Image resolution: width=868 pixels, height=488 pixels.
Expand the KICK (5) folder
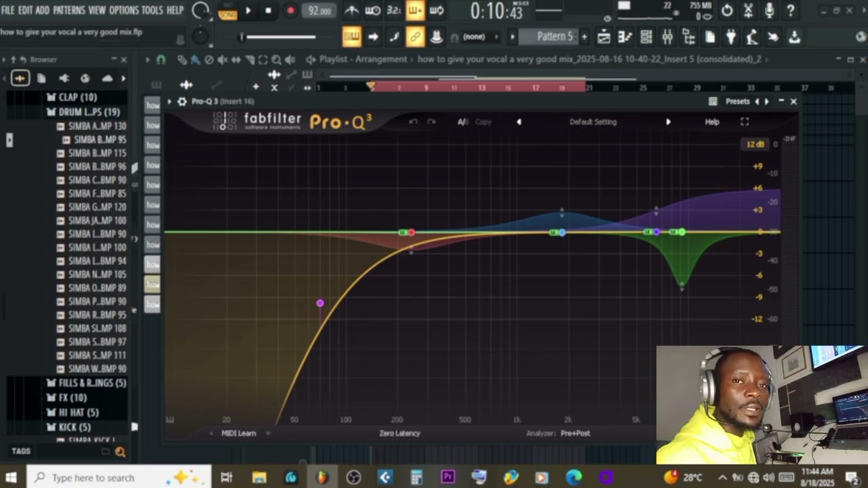point(68,427)
